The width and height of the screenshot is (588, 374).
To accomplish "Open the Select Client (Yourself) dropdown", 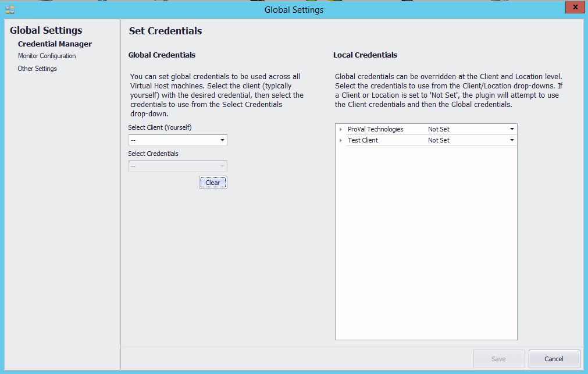I will [x=178, y=140].
